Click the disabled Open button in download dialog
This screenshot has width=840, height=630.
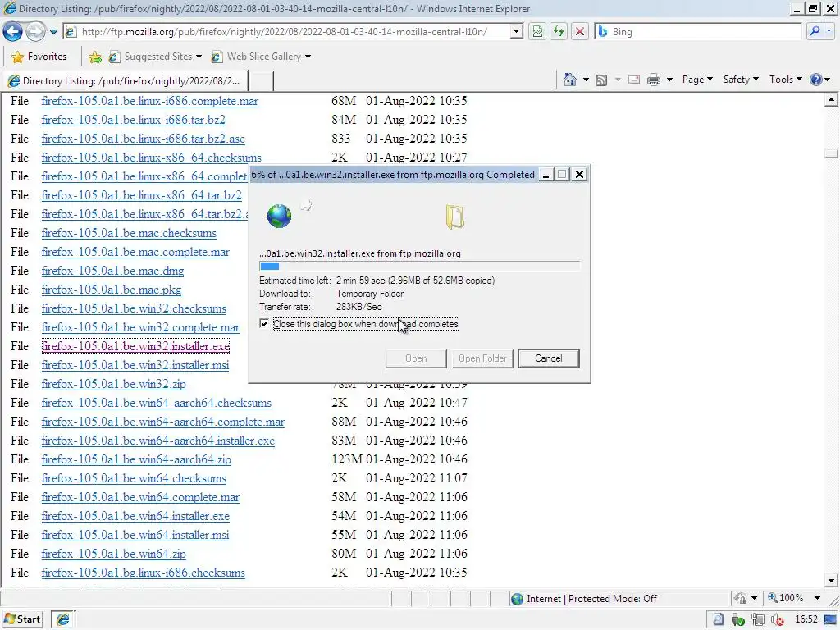(x=416, y=358)
